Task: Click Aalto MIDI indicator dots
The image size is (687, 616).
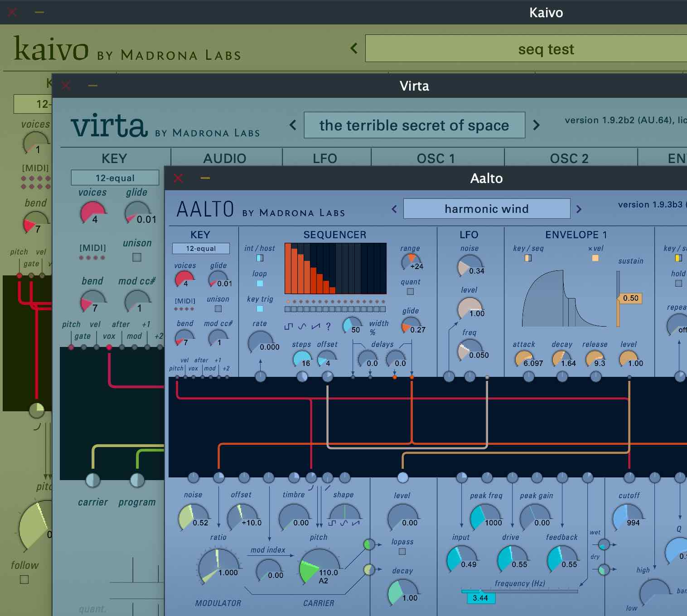Action: pos(184,309)
